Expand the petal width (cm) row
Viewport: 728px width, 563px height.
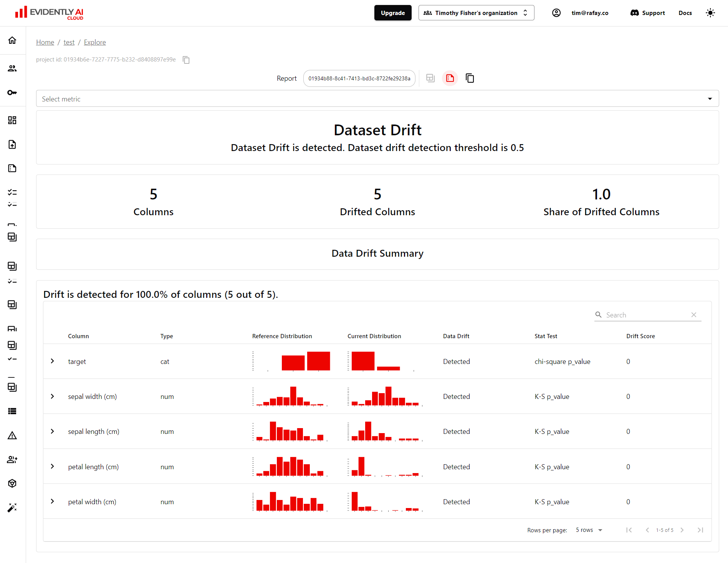coord(53,501)
